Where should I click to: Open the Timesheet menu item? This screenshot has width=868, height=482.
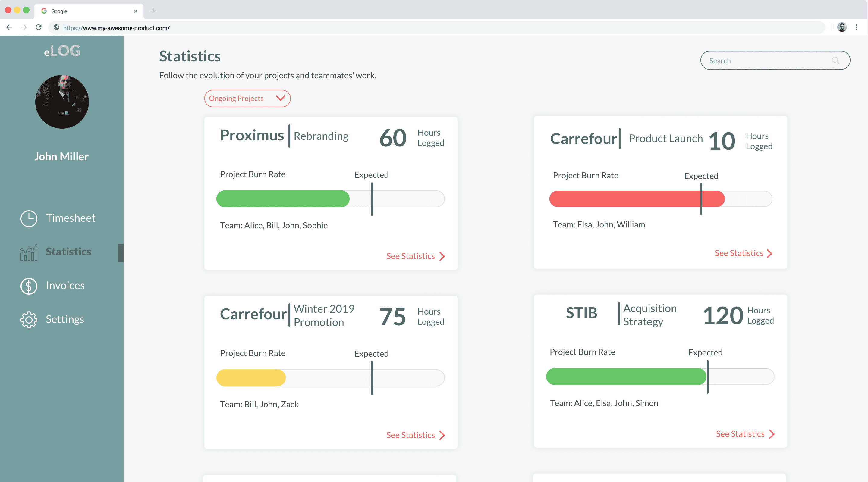pos(58,218)
